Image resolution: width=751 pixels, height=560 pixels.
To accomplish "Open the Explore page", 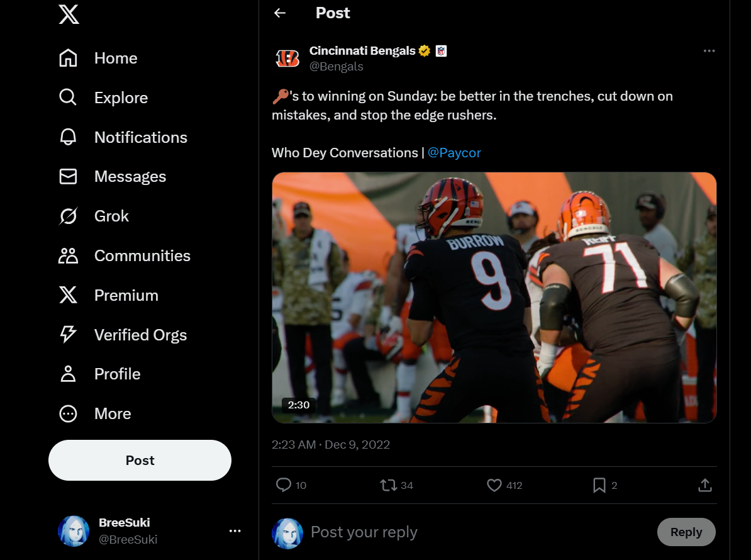I will tap(103, 98).
